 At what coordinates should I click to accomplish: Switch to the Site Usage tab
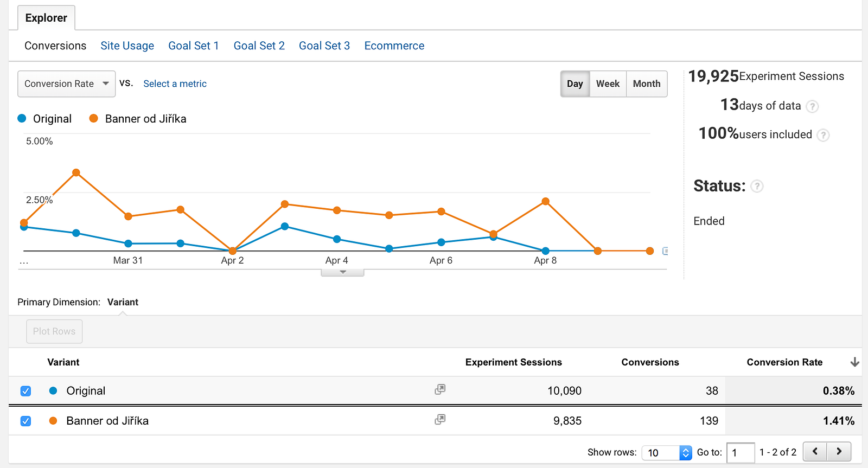pos(127,46)
